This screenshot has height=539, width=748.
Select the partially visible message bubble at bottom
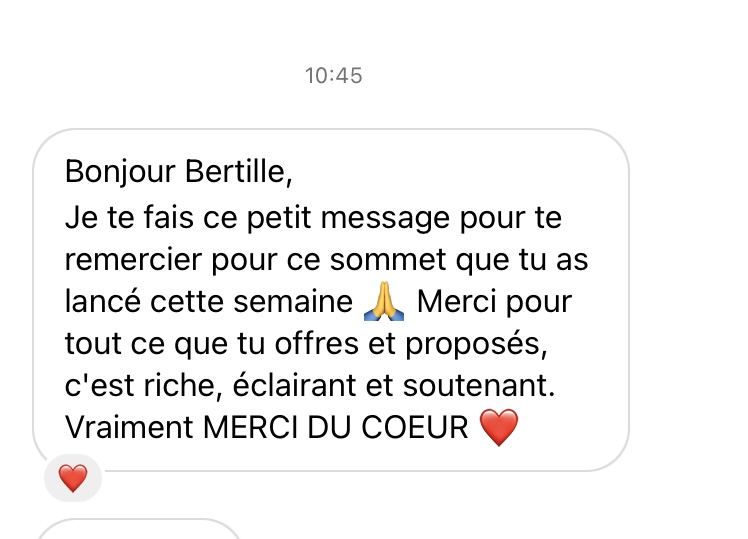coord(139,529)
